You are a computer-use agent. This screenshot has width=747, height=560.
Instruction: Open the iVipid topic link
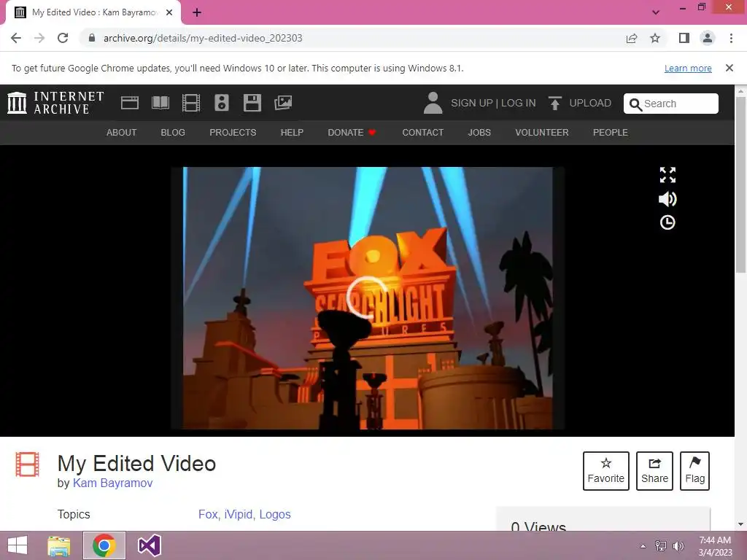coord(239,514)
